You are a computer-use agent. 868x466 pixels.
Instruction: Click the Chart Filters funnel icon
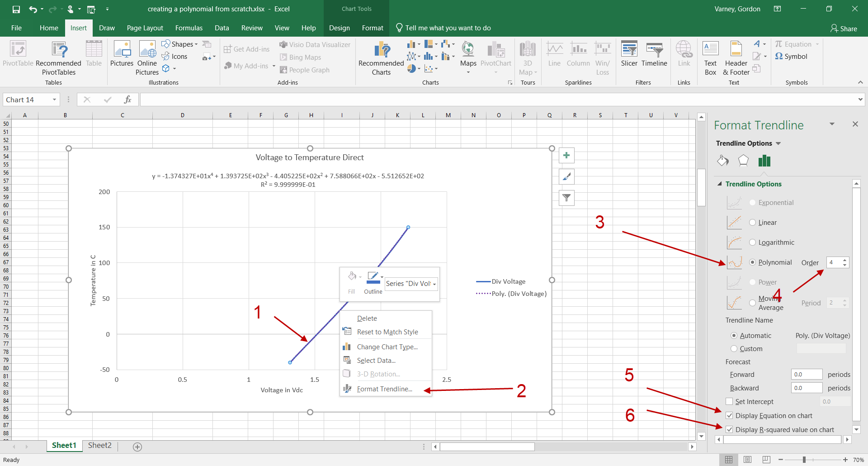coord(566,198)
